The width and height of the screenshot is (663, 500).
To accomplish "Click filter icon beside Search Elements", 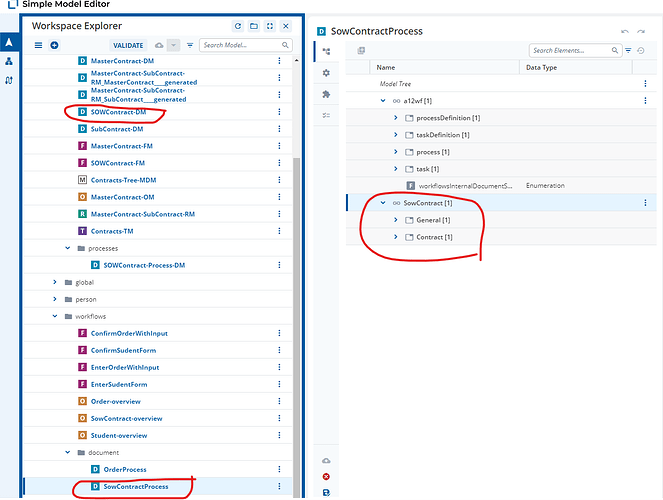I will (628, 51).
